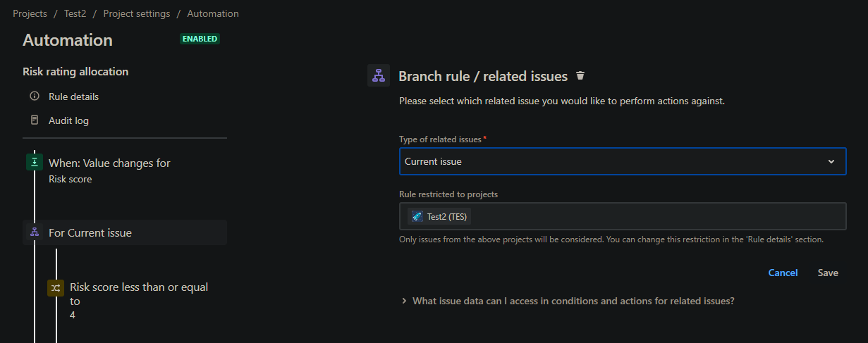Click the Audit log document icon
868x343 pixels.
[35, 120]
